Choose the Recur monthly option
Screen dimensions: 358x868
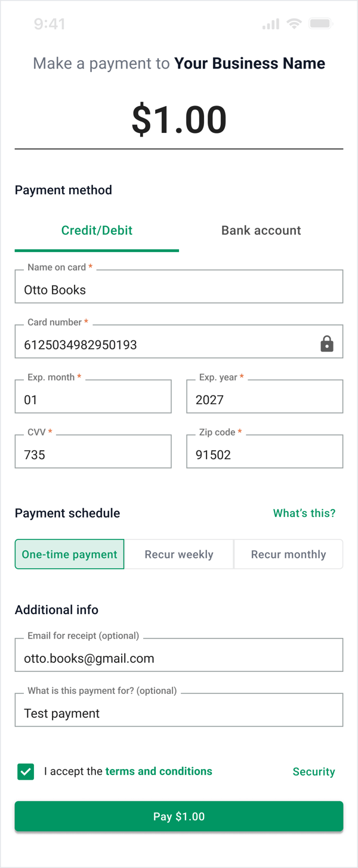(x=288, y=554)
